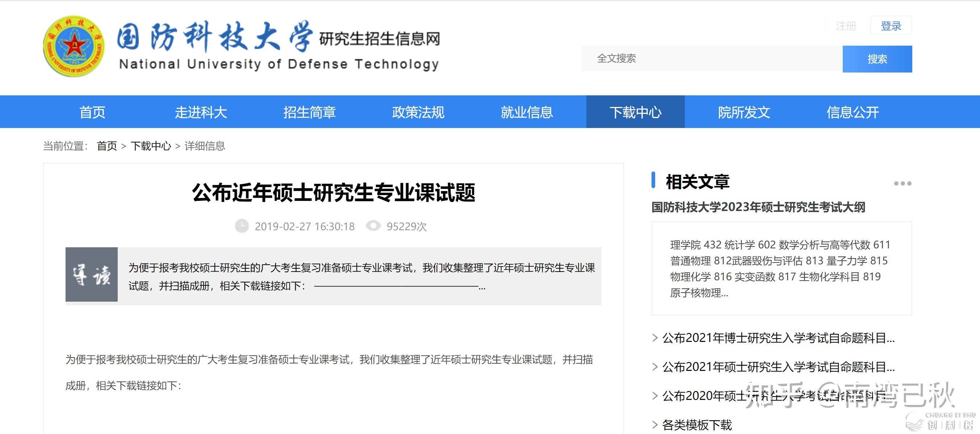980x434 pixels.
Task: Open the 公布2021年硕士研究生入学考试自命题科目 link
Action: pyautogui.click(x=778, y=367)
